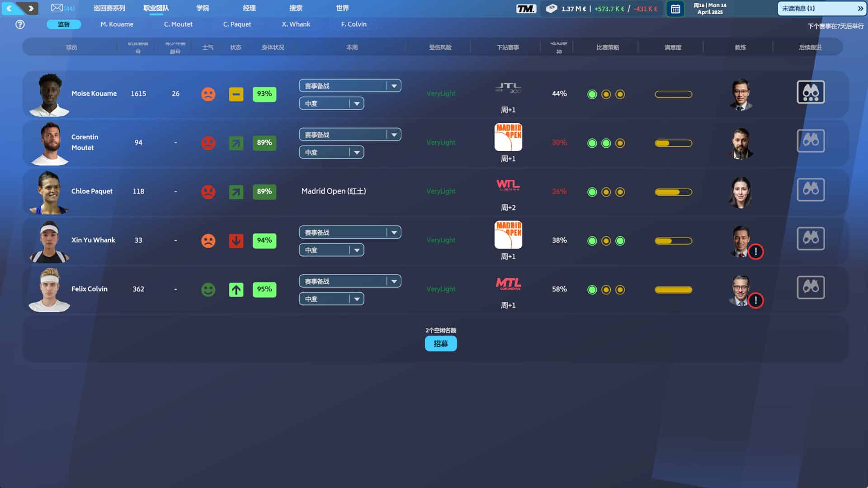
Task: Click red alert badge on Xin Yu Whank's coach
Action: tap(755, 252)
